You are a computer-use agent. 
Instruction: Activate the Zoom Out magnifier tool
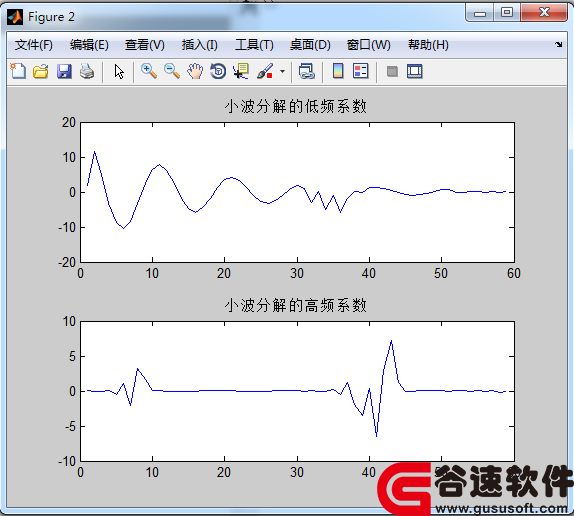click(172, 71)
